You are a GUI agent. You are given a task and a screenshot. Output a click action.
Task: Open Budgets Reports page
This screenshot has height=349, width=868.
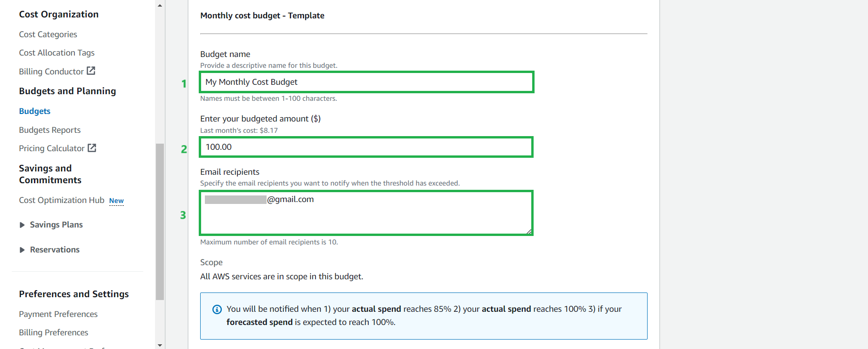point(49,130)
